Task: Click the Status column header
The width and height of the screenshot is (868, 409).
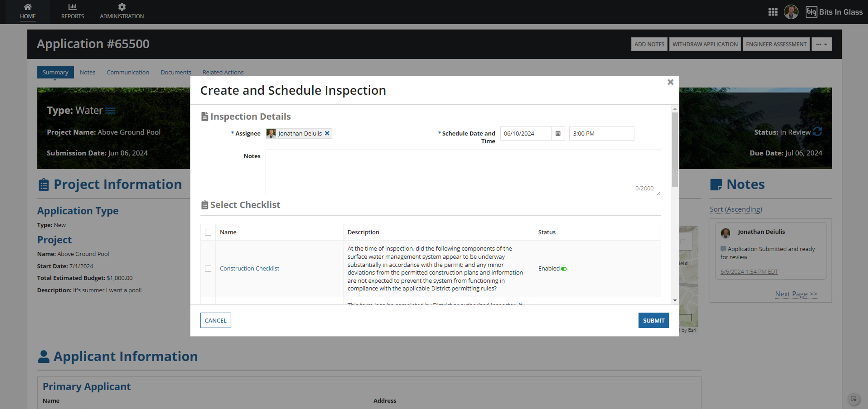Action: 547,232
